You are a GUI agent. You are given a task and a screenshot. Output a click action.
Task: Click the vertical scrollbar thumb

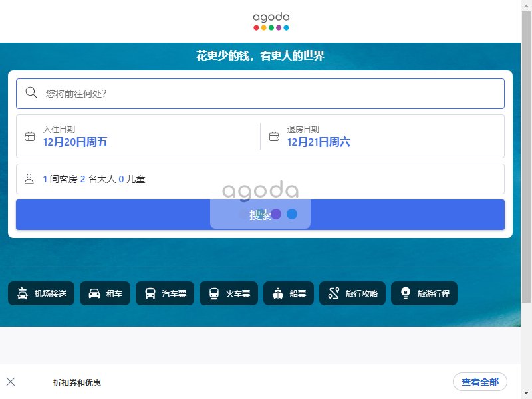coord(526,156)
